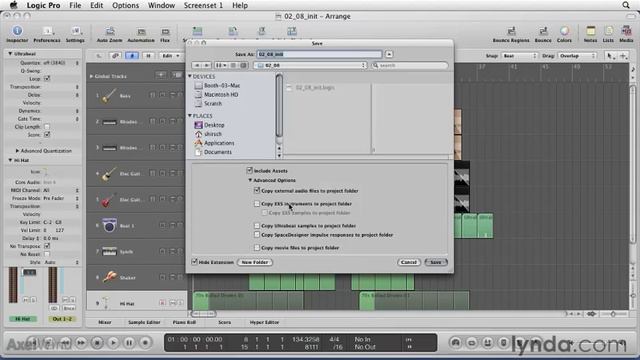Select Desktop in Places sidebar
640x360 pixels.
click(x=214, y=125)
